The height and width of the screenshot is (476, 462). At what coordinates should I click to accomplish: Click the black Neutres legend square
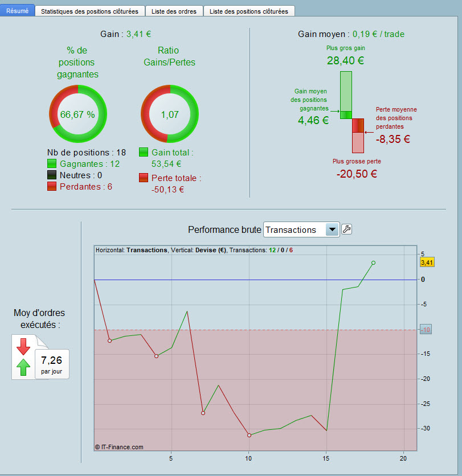(x=52, y=175)
